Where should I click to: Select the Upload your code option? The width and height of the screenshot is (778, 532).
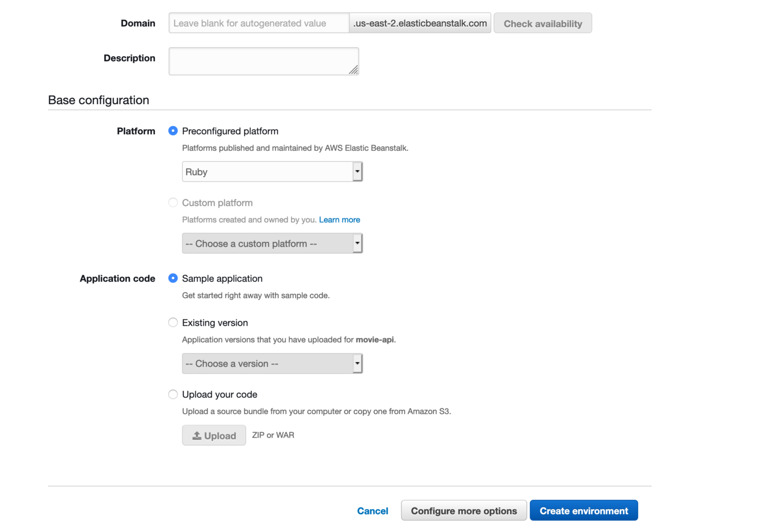click(173, 394)
